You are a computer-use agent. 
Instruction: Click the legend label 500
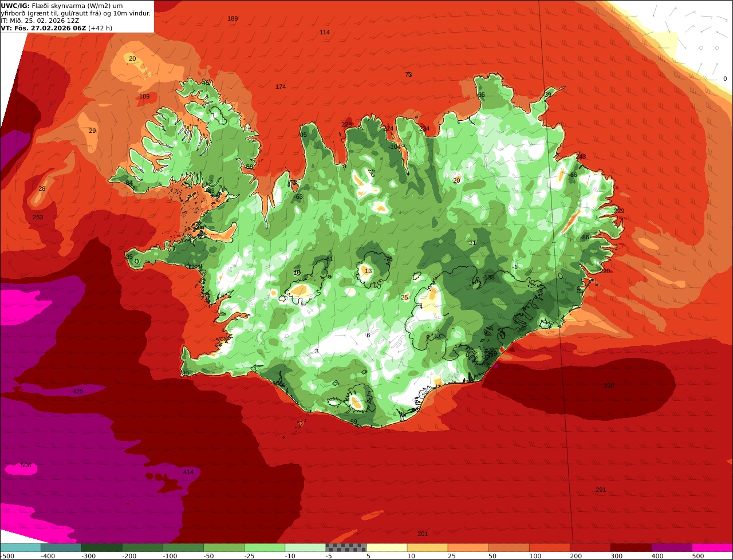pos(698,556)
